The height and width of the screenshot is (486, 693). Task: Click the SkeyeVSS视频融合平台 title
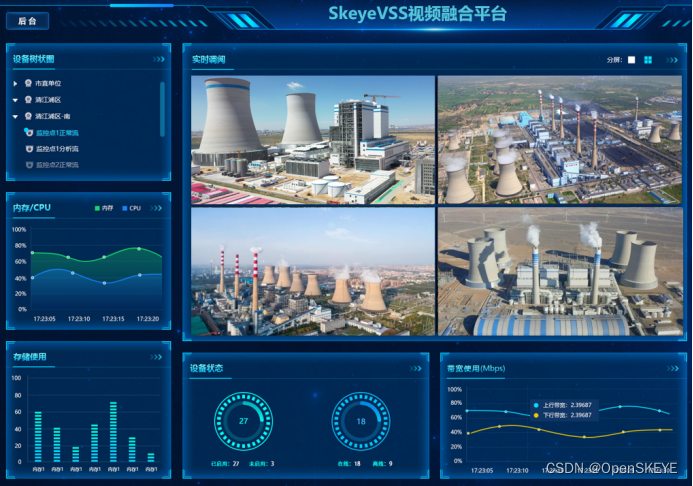(417, 14)
